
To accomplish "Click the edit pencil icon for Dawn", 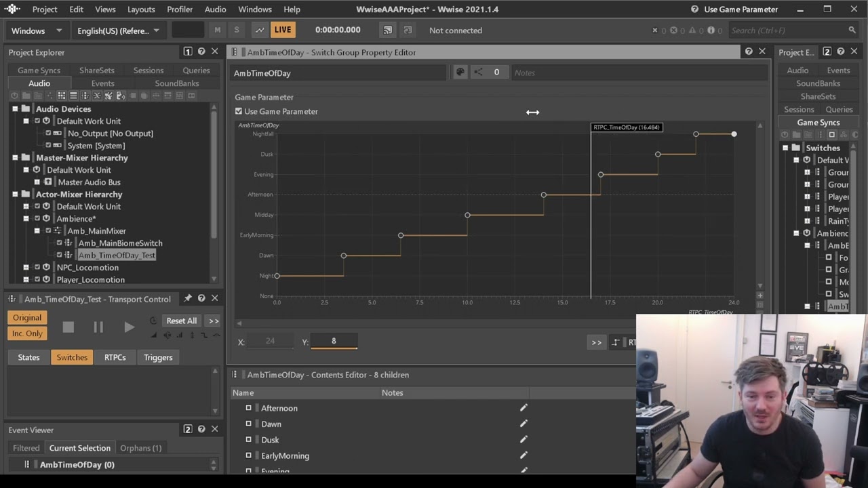I will click(524, 424).
